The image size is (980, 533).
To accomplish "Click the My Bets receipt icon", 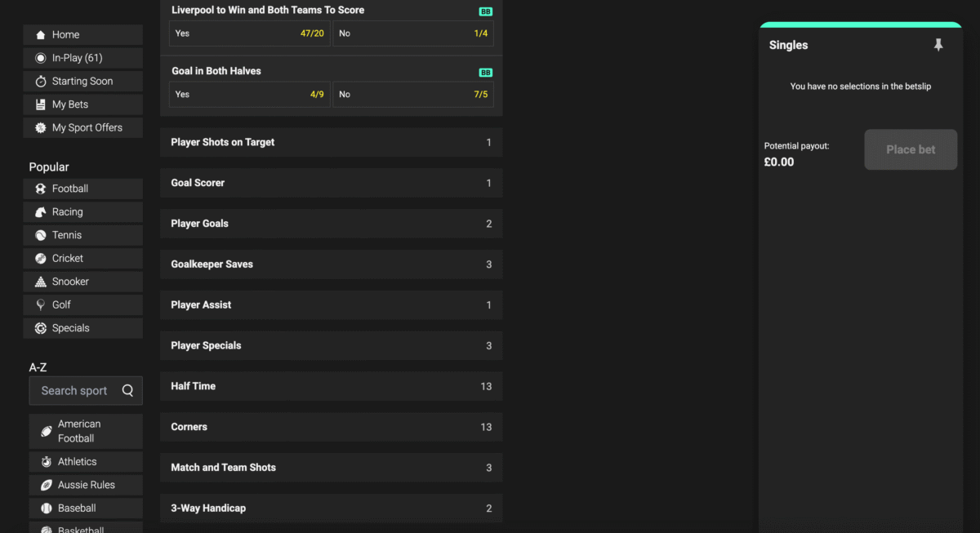I will pyautogui.click(x=41, y=104).
